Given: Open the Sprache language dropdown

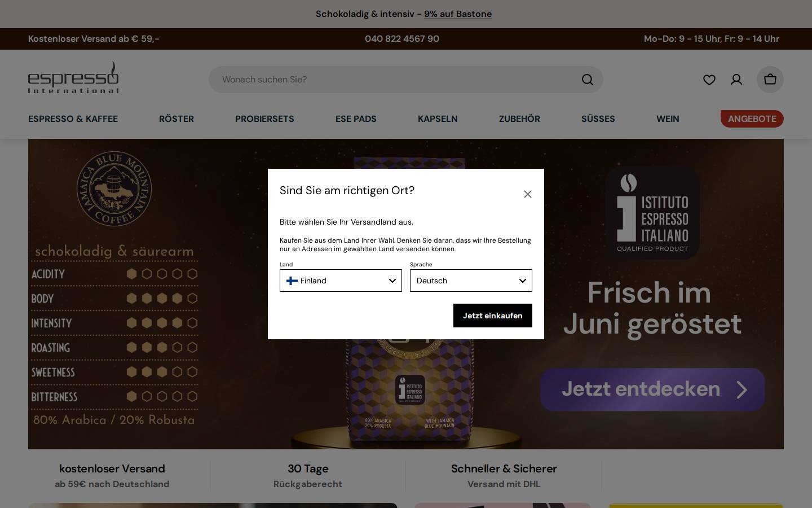Looking at the screenshot, I should pyautogui.click(x=471, y=281).
